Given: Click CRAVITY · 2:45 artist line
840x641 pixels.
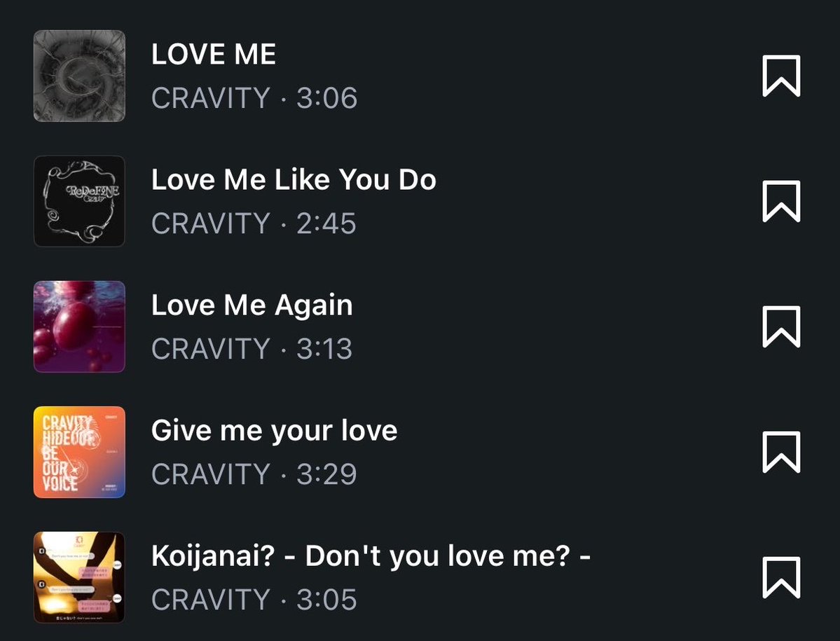Looking at the screenshot, I should pos(254,223).
